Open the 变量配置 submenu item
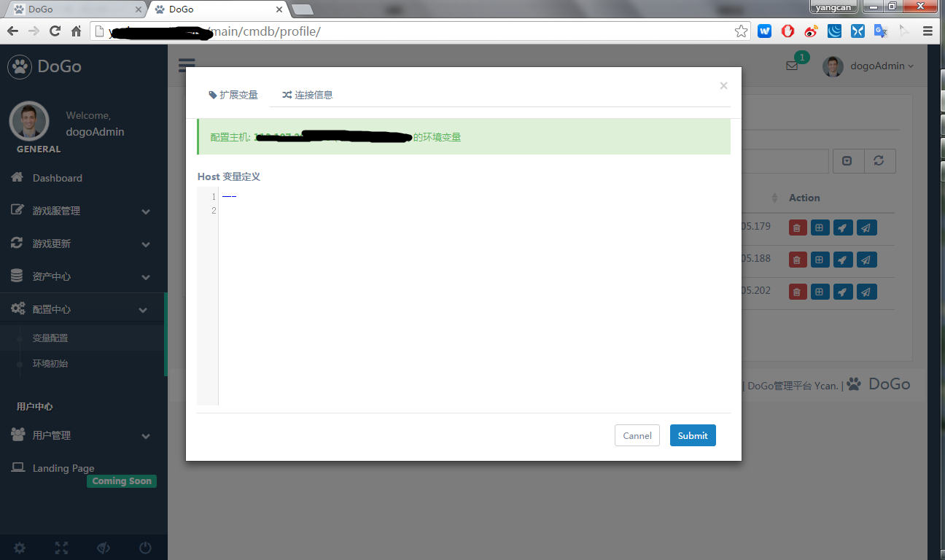 50,338
